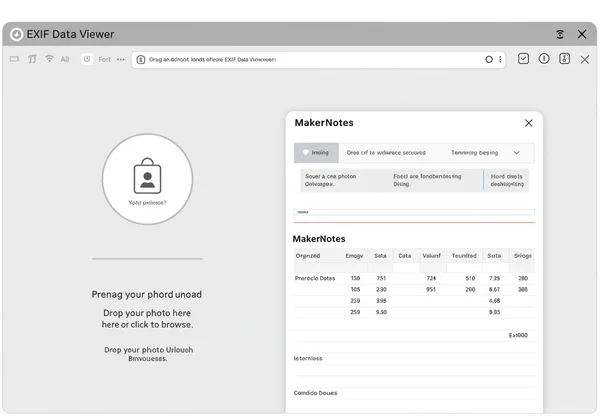Viewport: 600px width, 420px height.
Task: Click the 'Sriogs' column header
Action: tap(523, 256)
